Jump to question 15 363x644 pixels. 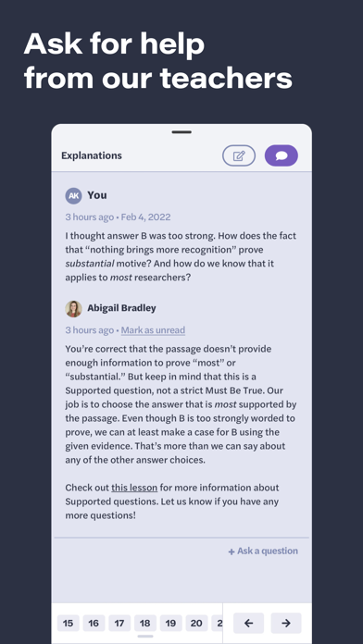pyautogui.click(x=68, y=624)
